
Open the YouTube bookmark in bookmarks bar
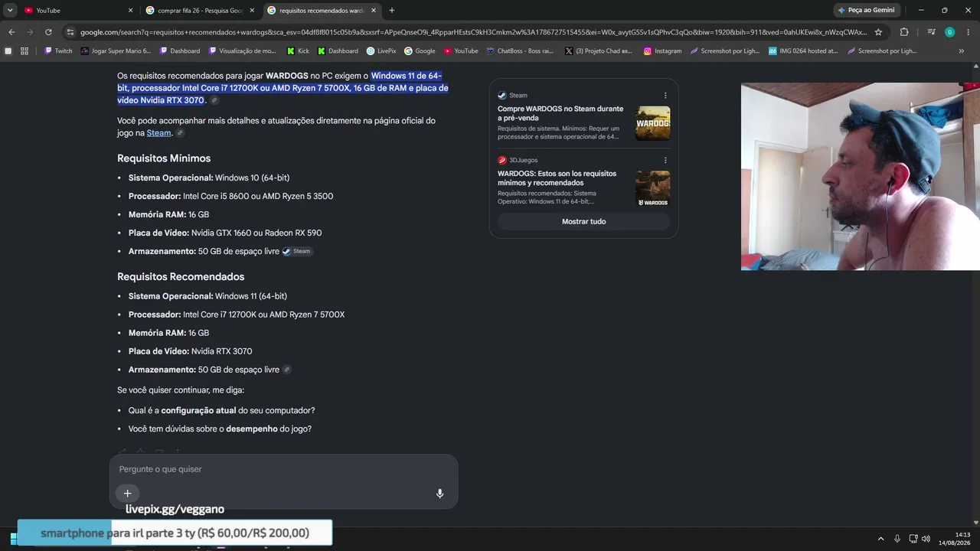[460, 51]
